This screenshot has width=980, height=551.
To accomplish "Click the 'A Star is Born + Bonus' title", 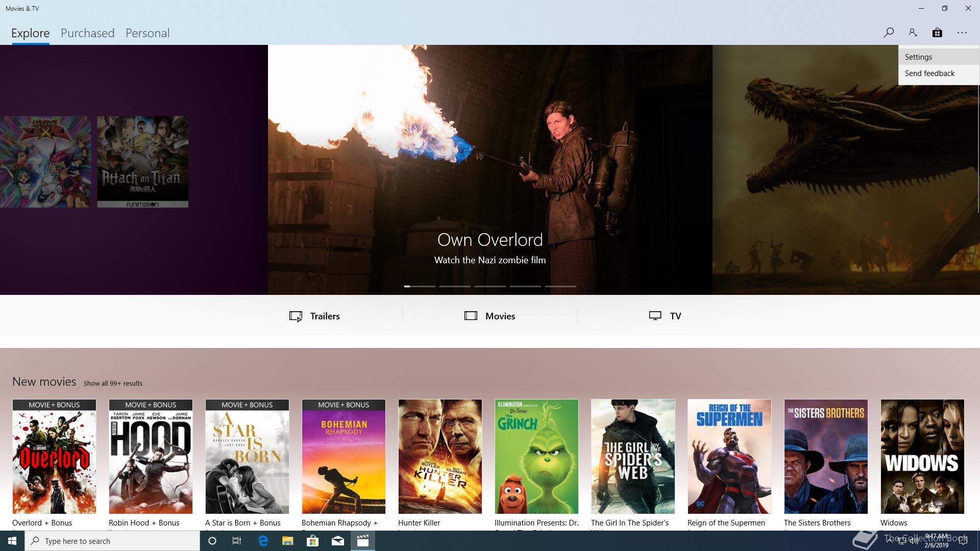I will [x=243, y=523].
